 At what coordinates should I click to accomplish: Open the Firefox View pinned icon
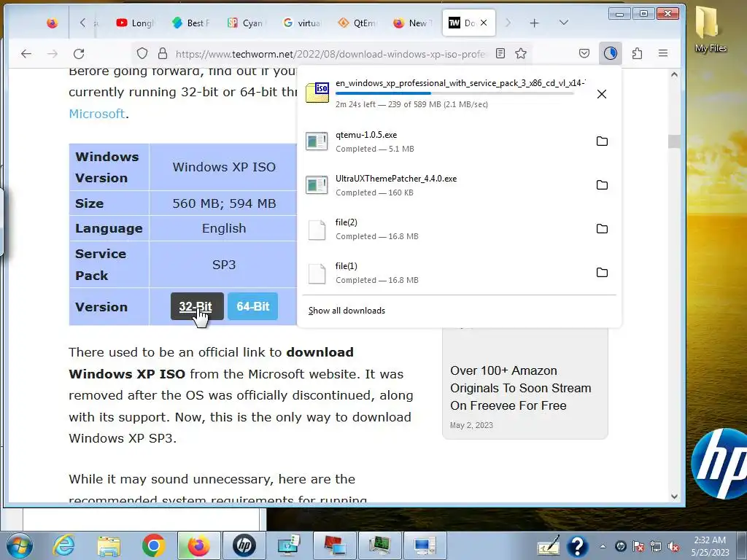(53, 23)
